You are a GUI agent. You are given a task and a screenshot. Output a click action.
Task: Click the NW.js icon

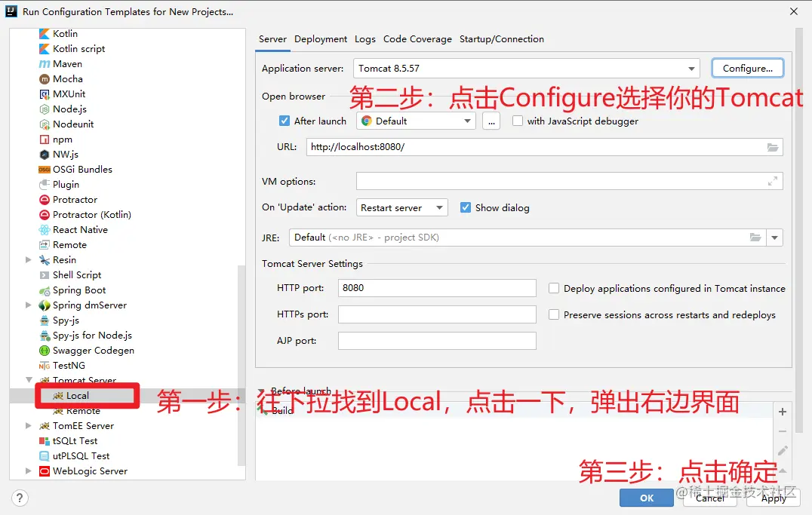pyautogui.click(x=45, y=155)
